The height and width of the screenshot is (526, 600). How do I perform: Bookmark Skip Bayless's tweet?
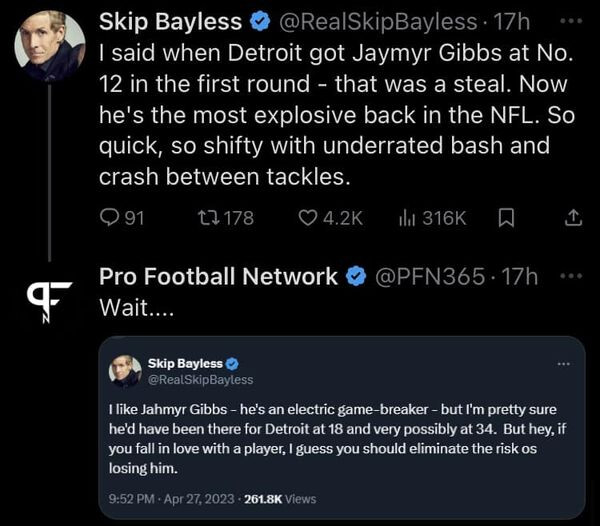click(507, 218)
